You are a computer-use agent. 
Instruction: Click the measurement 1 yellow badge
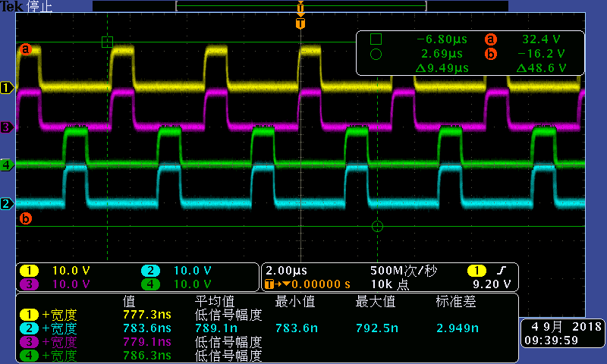click(29, 315)
